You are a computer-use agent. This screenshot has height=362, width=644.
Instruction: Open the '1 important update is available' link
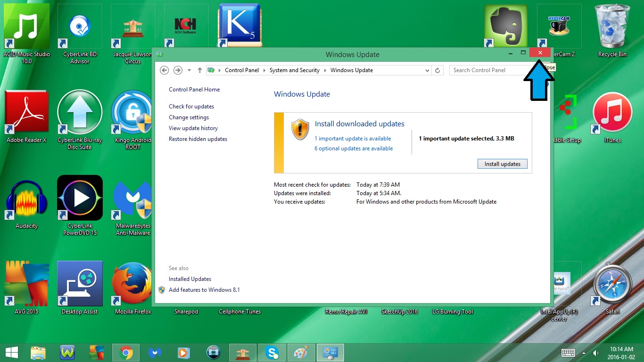tap(353, 139)
